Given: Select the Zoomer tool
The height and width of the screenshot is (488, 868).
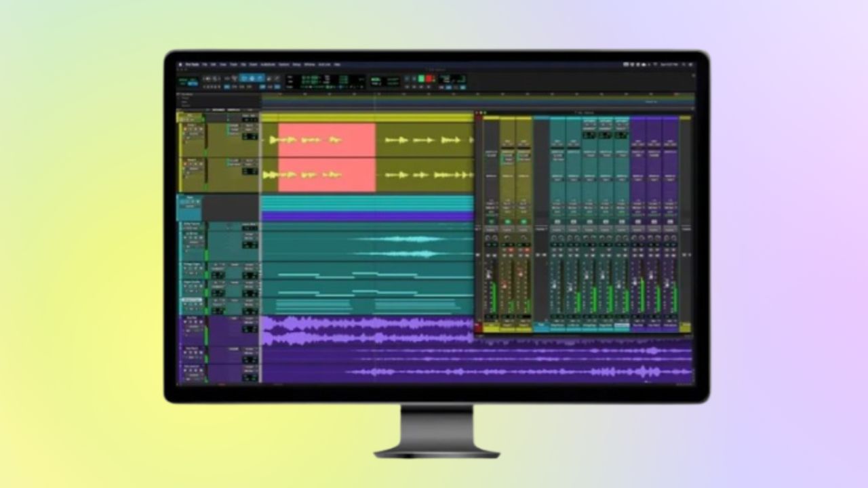Looking at the screenshot, I should 234,79.
